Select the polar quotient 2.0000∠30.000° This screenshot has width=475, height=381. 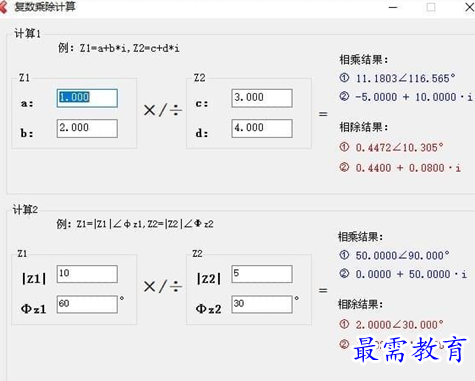[399, 325]
